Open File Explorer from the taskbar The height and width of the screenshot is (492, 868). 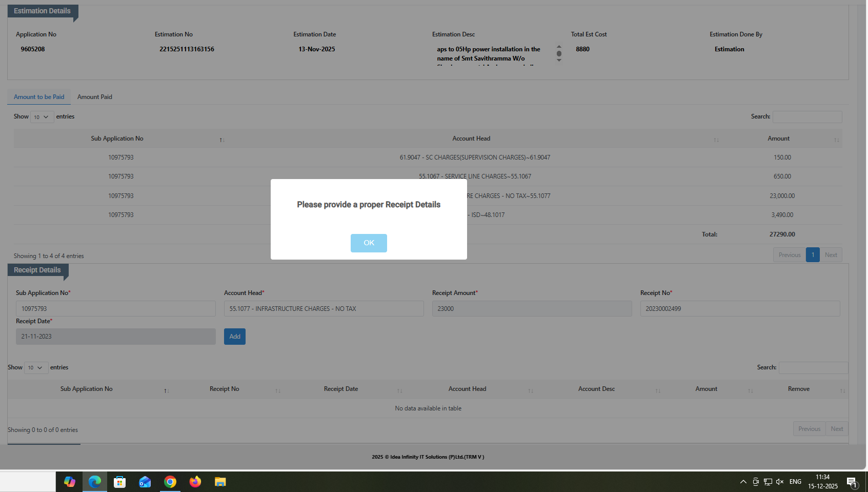pyautogui.click(x=220, y=482)
